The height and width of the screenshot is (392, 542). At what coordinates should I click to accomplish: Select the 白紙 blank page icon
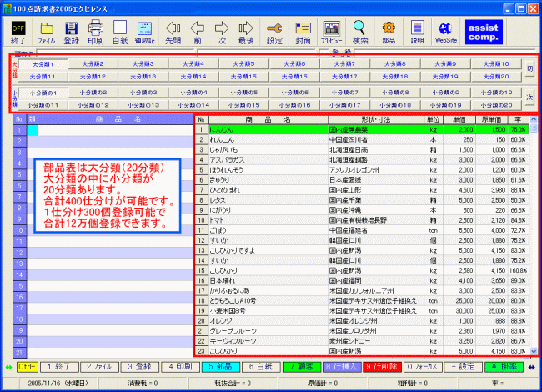point(120,33)
